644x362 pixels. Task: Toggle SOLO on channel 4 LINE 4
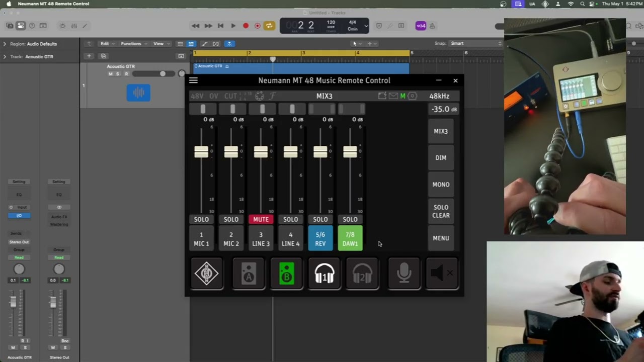pyautogui.click(x=290, y=219)
